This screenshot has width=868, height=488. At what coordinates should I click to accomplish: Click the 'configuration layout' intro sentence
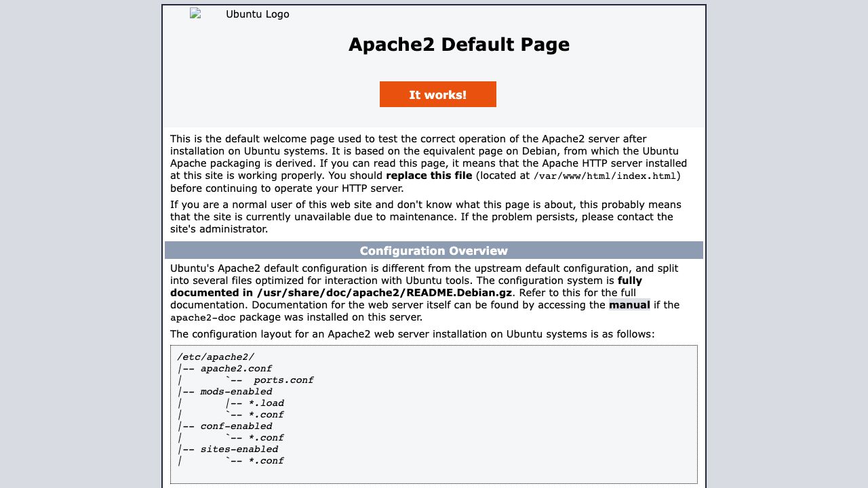(412, 334)
